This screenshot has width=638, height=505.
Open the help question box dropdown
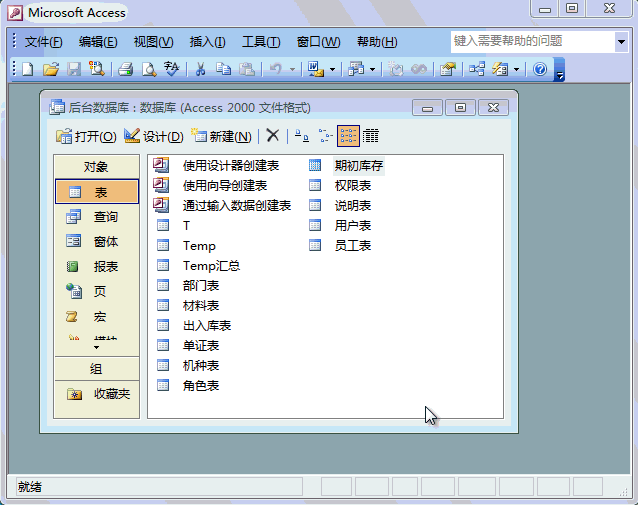tap(621, 42)
